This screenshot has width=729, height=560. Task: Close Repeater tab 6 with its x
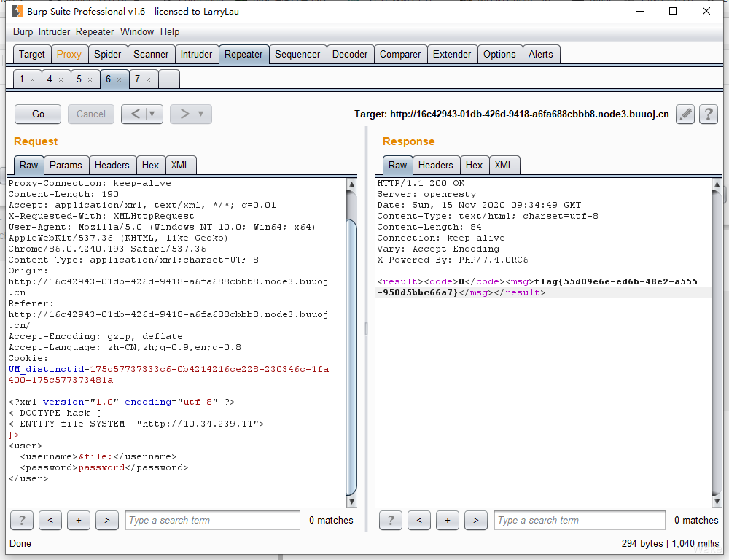[120, 80]
